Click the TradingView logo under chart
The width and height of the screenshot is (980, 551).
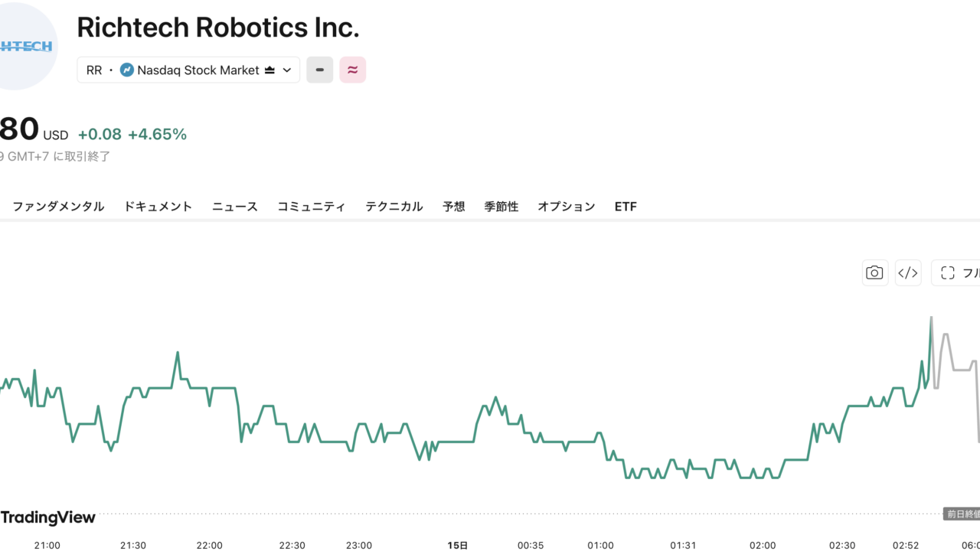pyautogui.click(x=47, y=518)
